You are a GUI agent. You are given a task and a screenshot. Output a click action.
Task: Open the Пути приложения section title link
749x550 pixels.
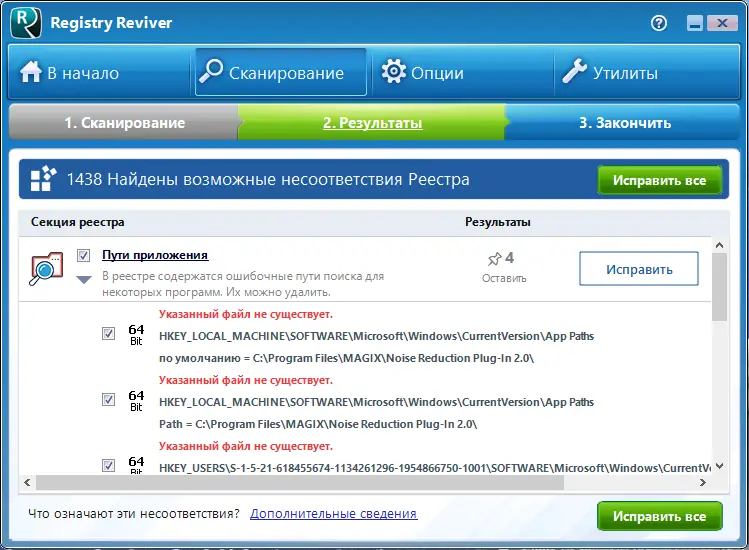coord(155,255)
